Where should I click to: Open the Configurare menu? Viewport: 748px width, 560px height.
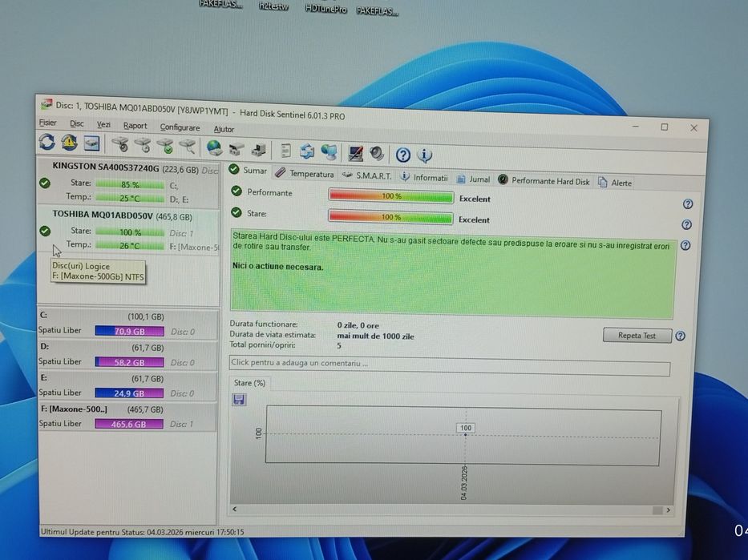[x=180, y=127]
